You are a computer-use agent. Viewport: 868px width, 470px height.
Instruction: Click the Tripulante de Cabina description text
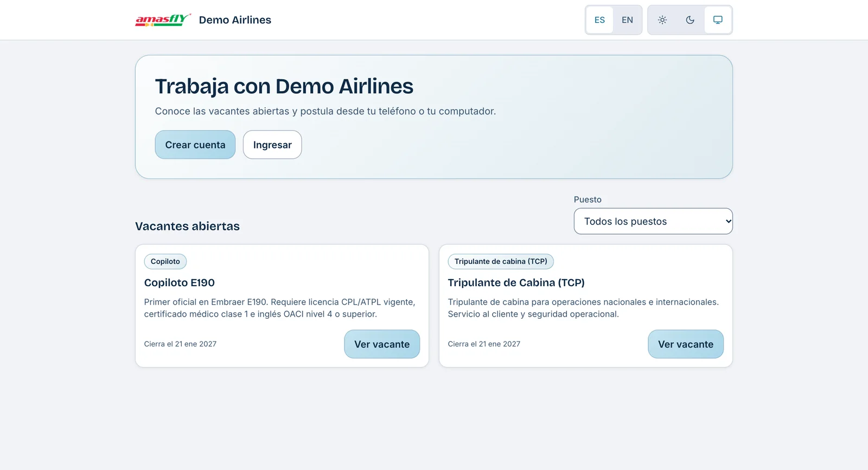[x=583, y=308]
